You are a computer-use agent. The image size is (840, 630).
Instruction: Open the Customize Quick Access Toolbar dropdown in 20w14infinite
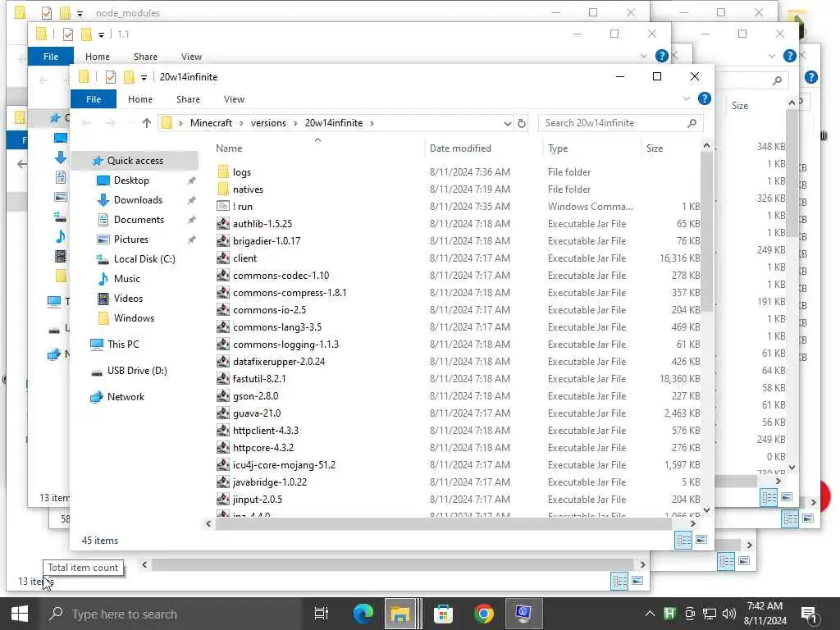(x=144, y=78)
